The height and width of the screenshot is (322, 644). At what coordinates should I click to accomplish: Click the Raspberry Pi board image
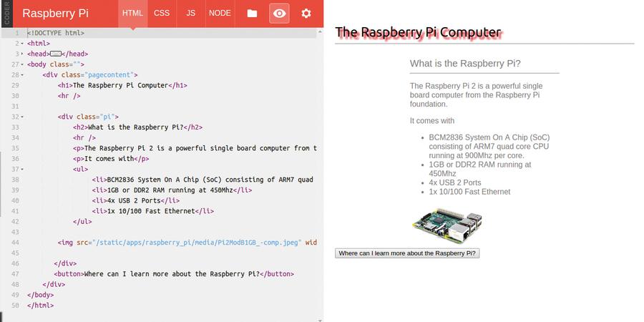447,225
